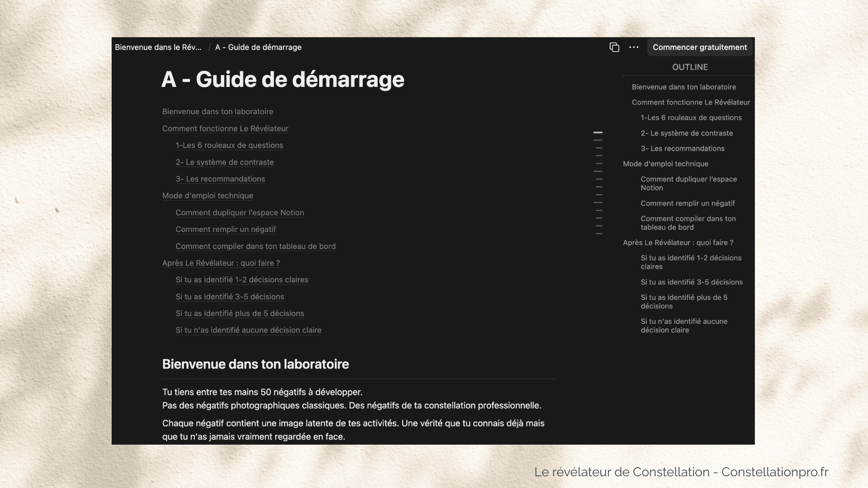Select the A - Guide de démarrage breadcrumb

point(258,47)
